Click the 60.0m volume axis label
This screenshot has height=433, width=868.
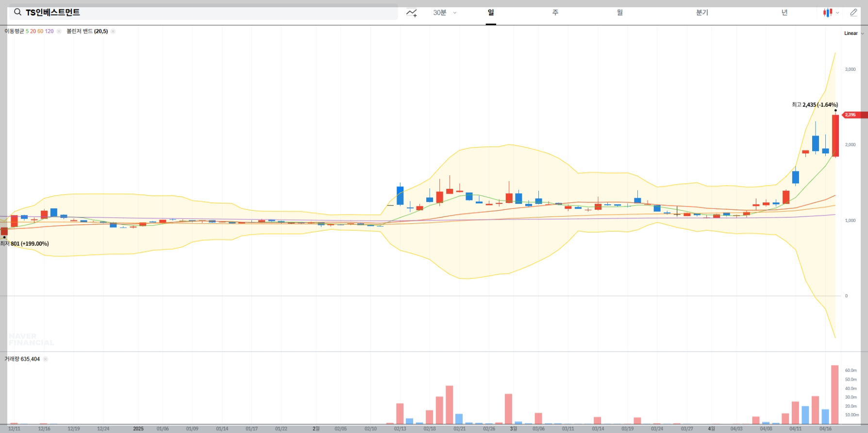tap(851, 370)
